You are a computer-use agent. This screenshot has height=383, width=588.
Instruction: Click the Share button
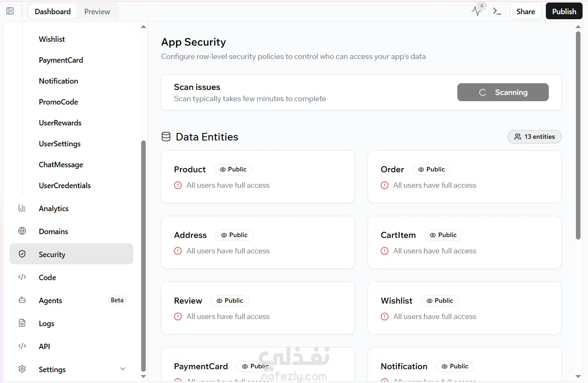(525, 11)
